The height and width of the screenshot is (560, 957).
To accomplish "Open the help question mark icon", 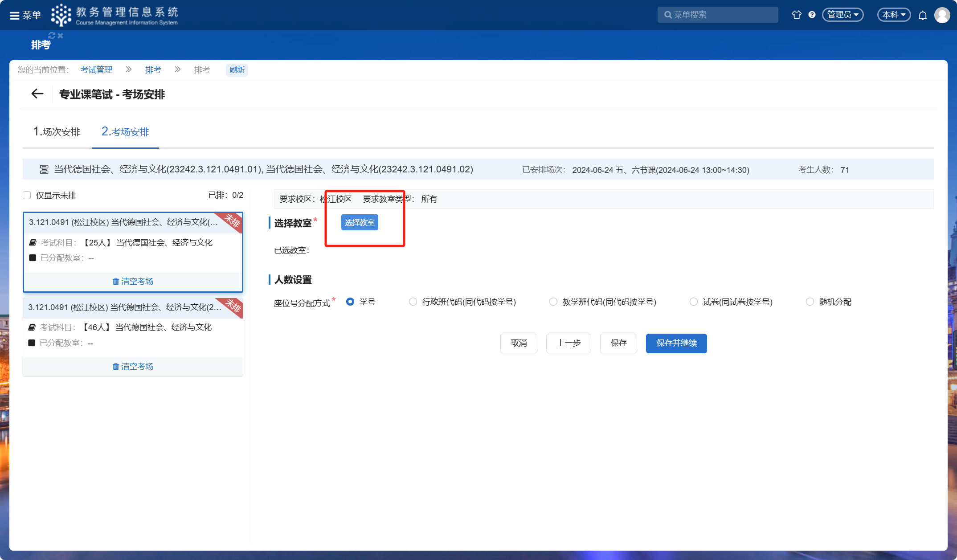I will (x=812, y=15).
